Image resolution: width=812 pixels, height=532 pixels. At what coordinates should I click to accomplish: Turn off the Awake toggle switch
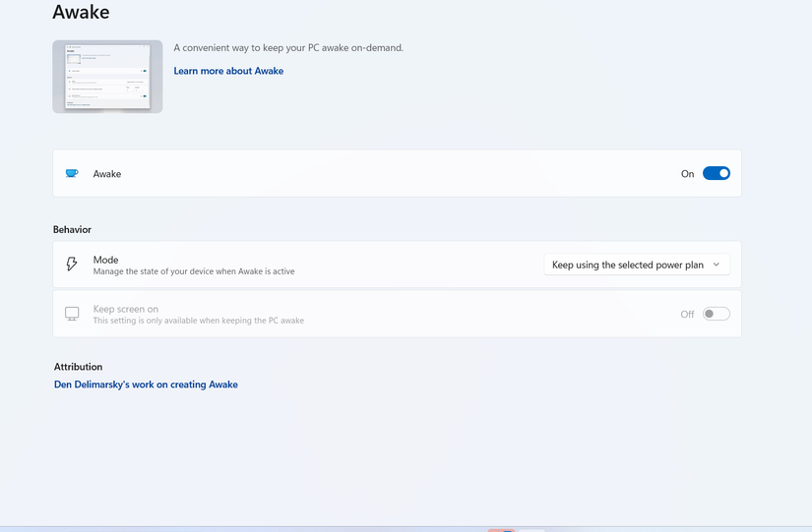point(717,173)
